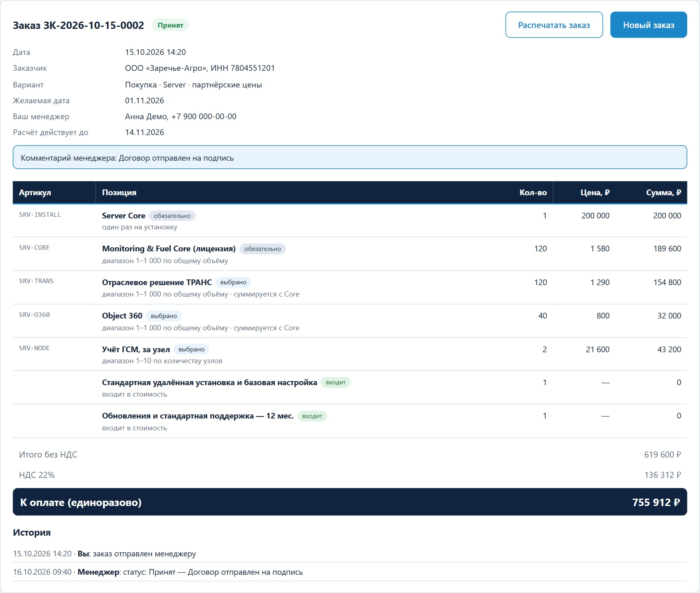Click manager contact 'Анна Демо, +7 900 000-00-00'

pos(180,116)
